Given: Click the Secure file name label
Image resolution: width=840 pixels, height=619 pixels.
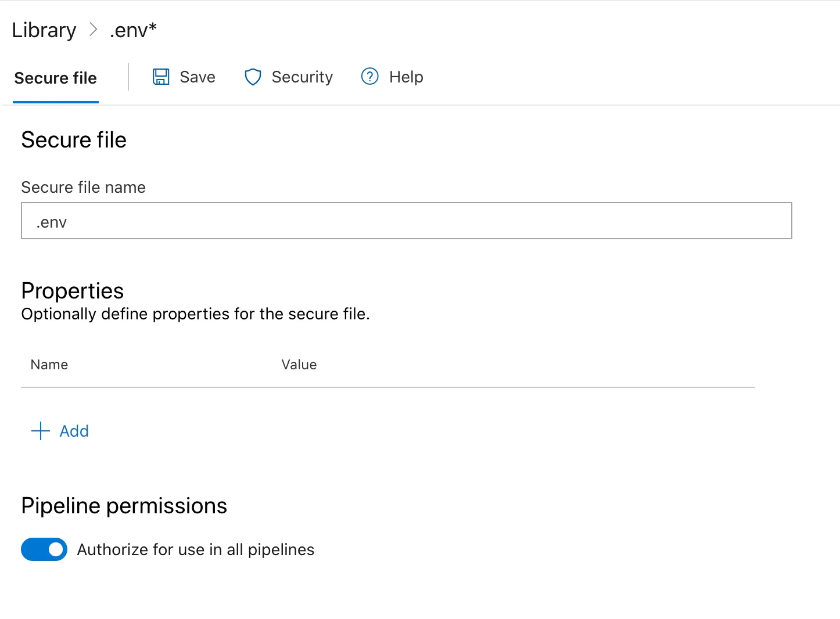Looking at the screenshot, I should coord(84,188).
